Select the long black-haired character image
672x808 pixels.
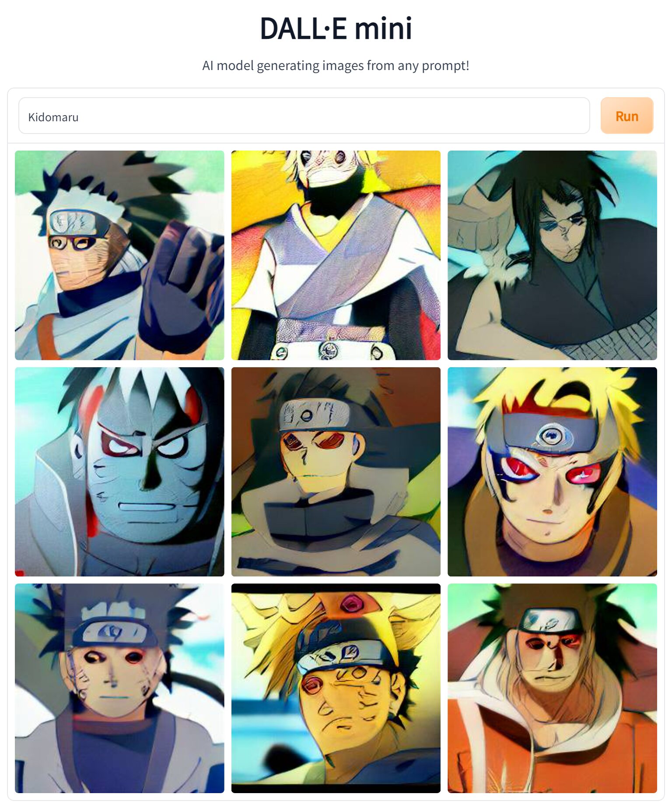[x=552, y=255]
